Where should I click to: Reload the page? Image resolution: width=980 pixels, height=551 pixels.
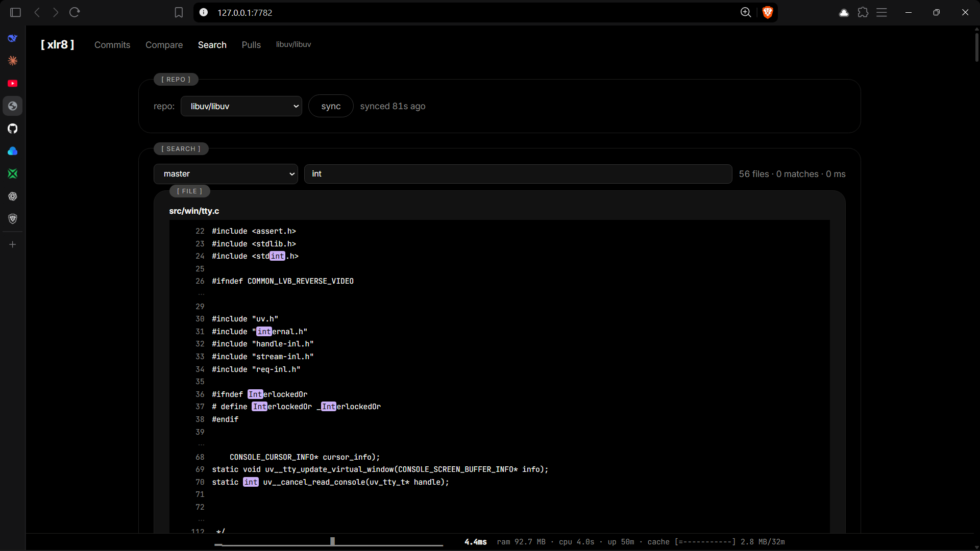click(75, 12)
